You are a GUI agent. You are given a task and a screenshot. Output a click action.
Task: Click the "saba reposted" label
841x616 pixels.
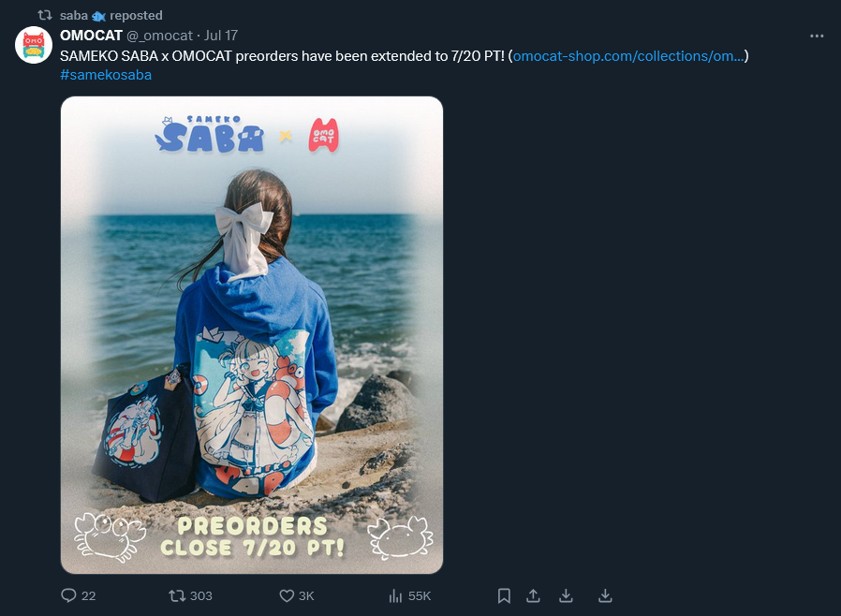111,16
